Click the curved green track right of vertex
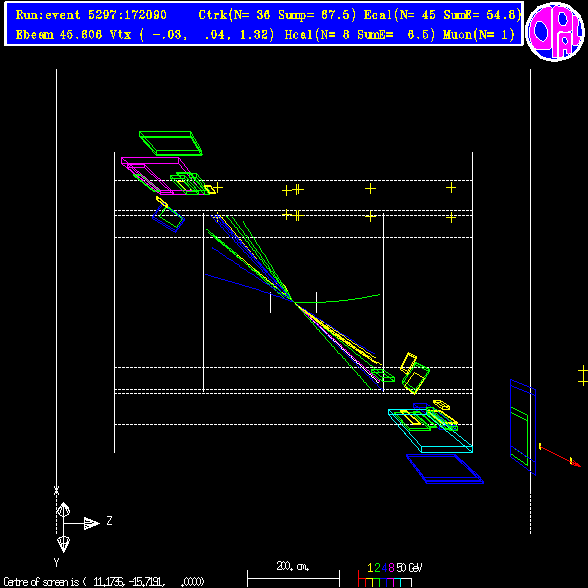Screen dimensions: 588x588 pos(338,299)
